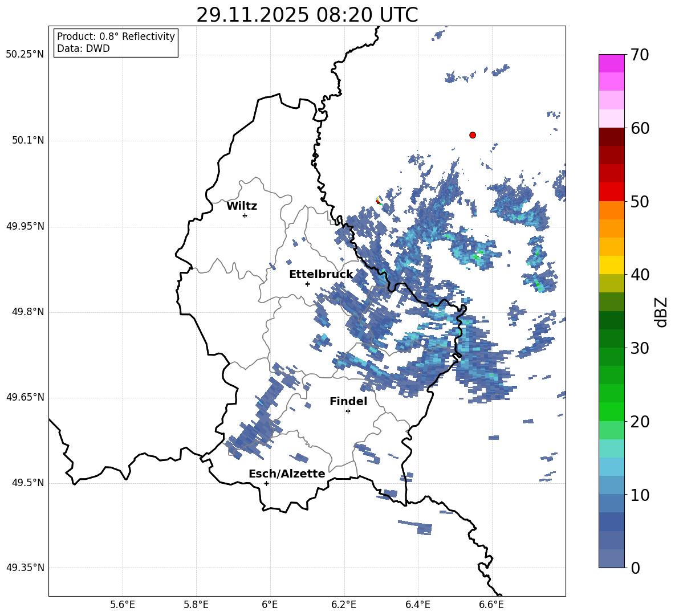The image size is (675, 616).
Task: Pick the orange swatch just below 50
Action: pos(611,210)
